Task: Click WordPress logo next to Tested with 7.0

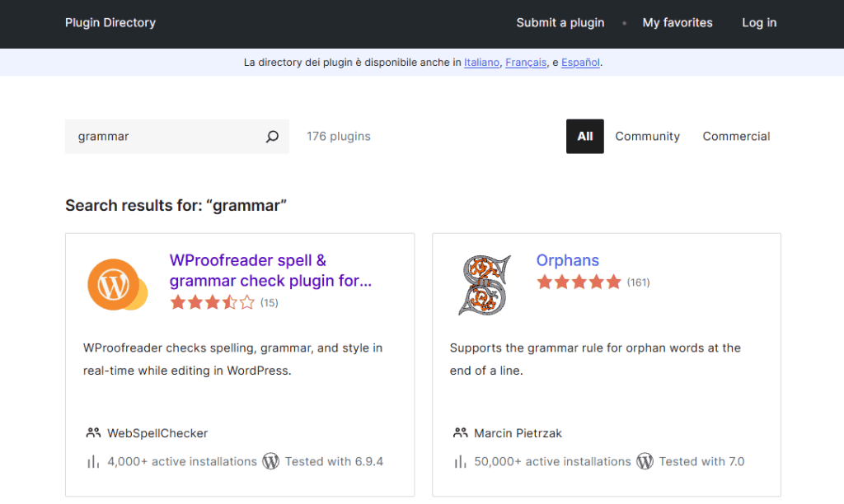Action: point(645,461)
